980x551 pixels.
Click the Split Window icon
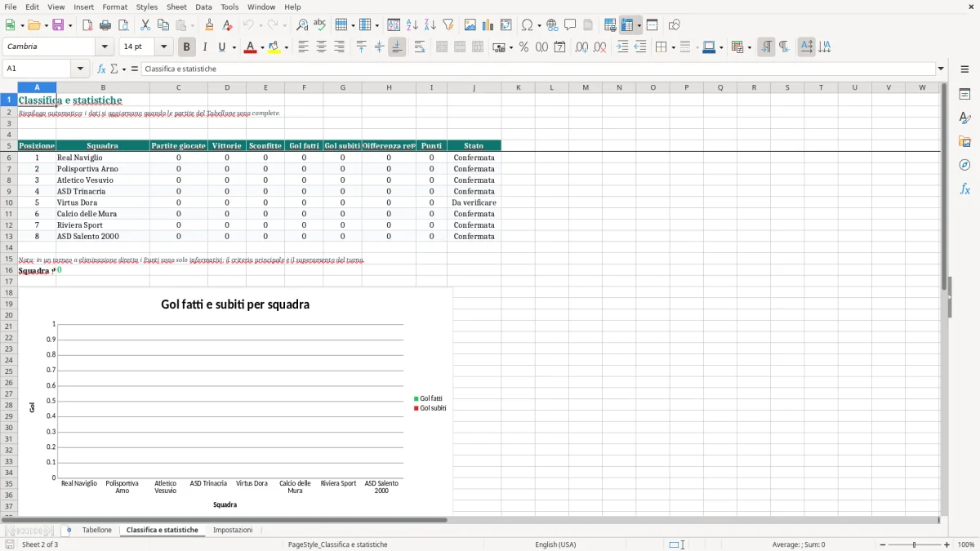point(652,25)
